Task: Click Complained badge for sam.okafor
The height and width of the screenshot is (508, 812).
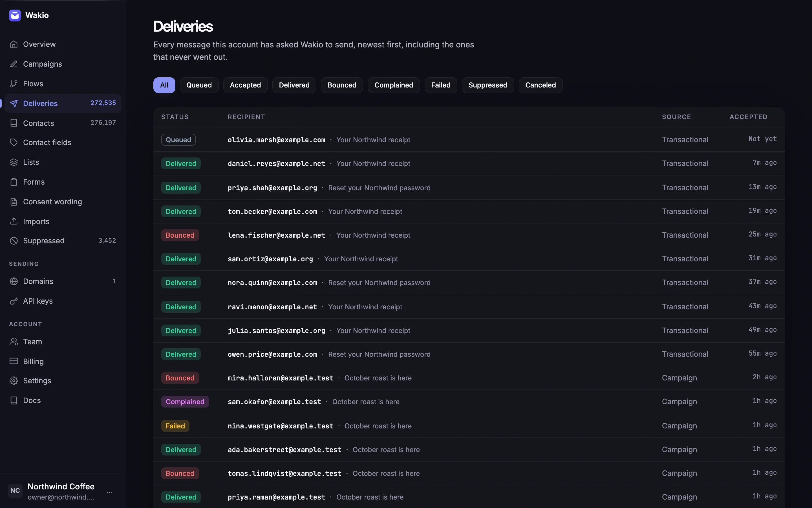Action: (x=185, y=402)
